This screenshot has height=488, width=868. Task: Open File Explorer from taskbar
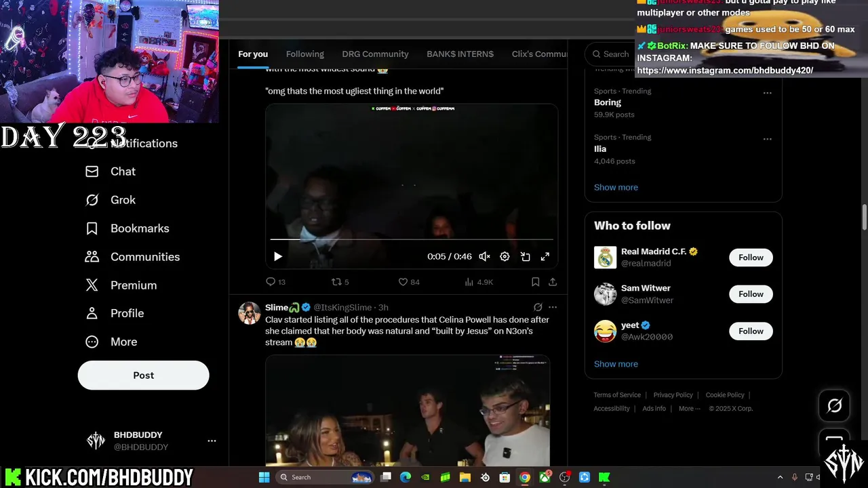point(465,477)
